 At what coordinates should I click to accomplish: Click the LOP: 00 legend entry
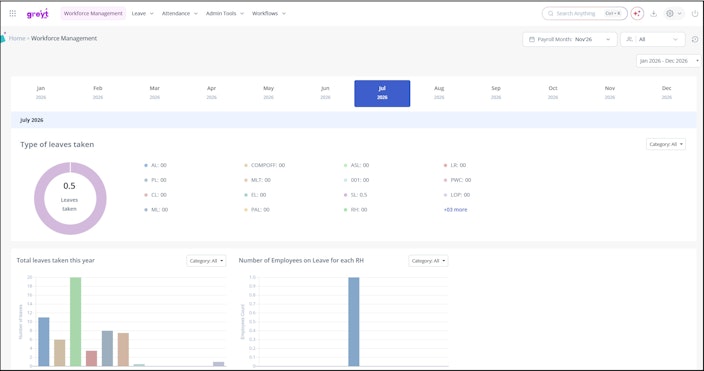[x=457, y=195]
